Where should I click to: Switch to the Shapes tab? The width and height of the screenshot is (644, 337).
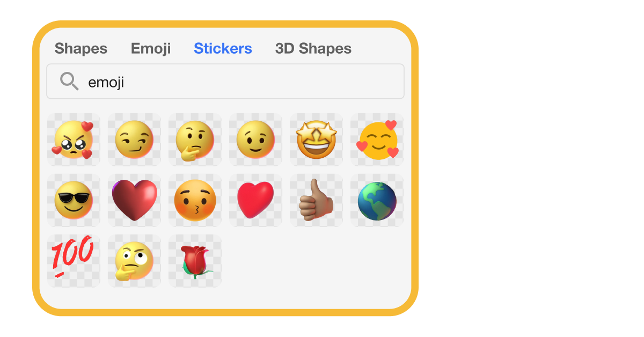[81, 48]
